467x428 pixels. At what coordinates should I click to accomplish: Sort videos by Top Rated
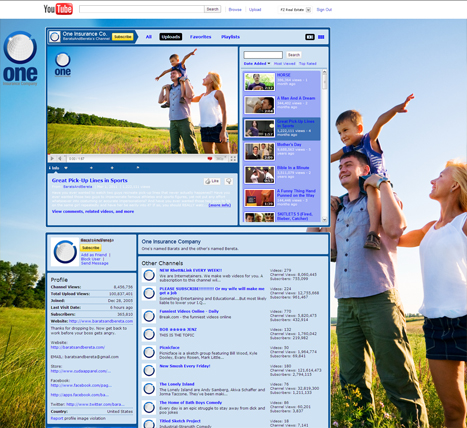308,63
